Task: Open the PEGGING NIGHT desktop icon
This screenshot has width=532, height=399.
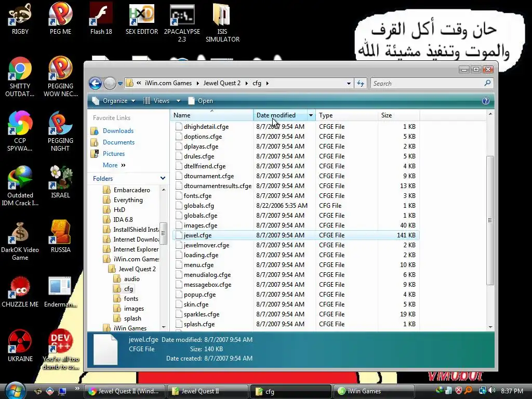Action: point(60,130)
